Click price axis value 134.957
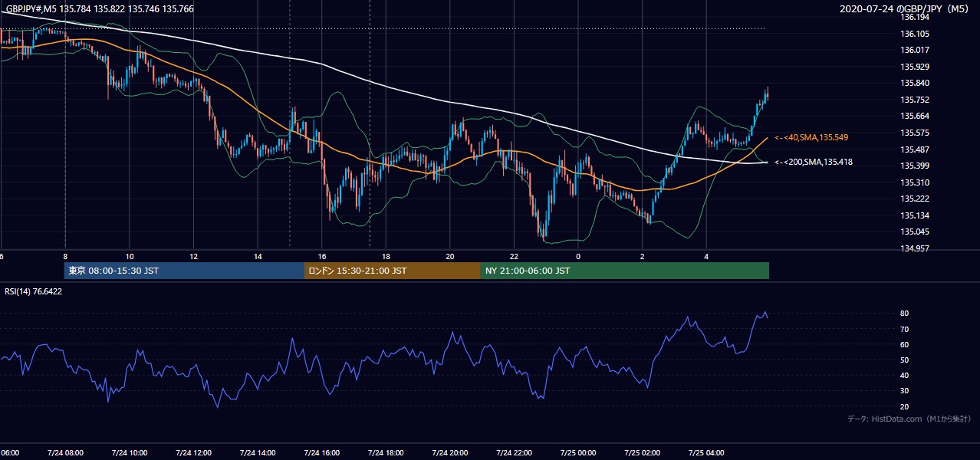980x460 pixels. (x=915, y=248)
